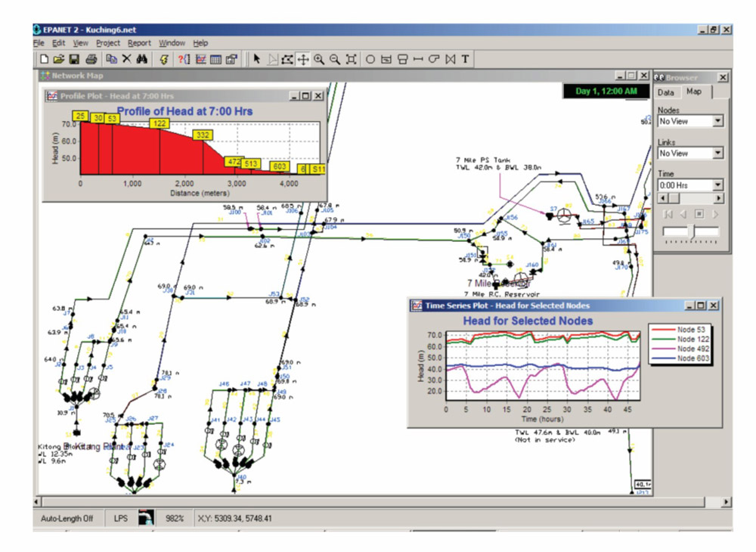
Task: Step the animation backward
Action: (683, 214)
